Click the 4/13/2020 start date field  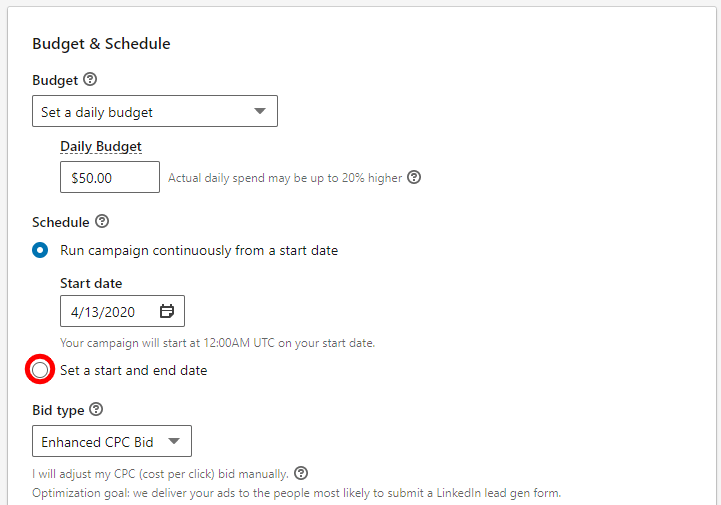122,311
